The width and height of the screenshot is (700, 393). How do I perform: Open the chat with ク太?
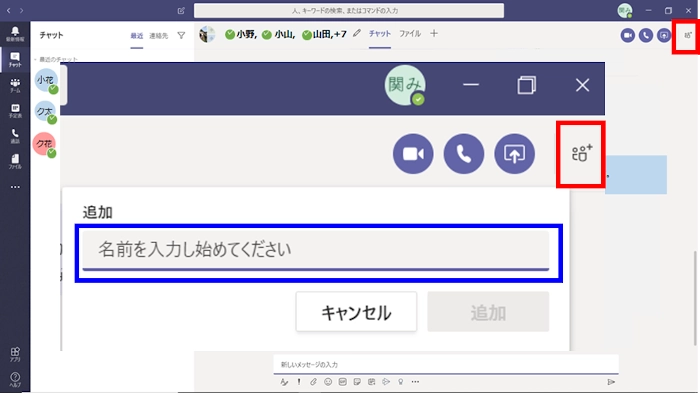click(45, 112)
